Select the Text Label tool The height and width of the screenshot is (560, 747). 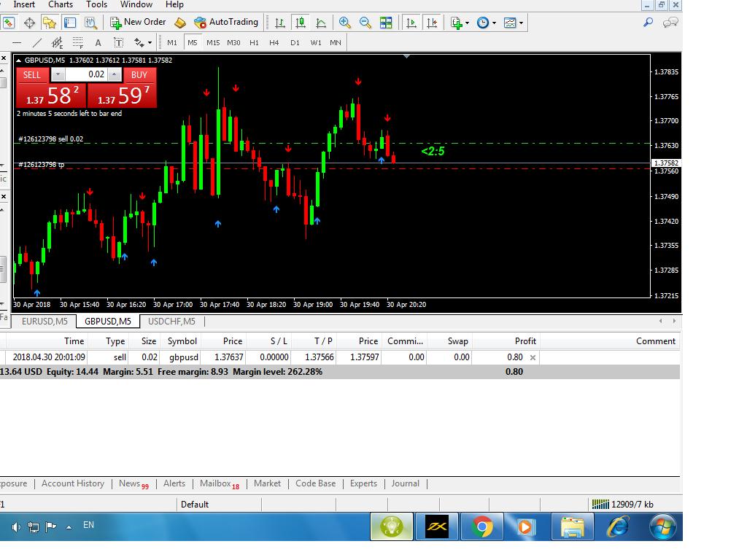[119, 43]
